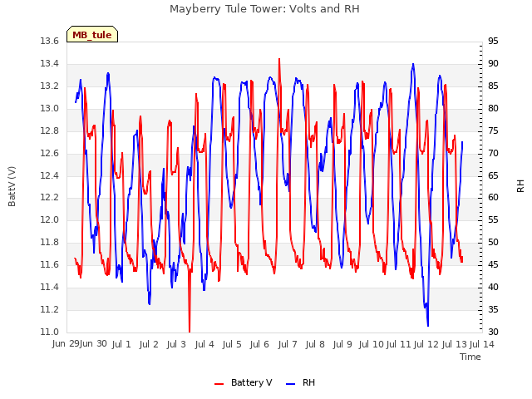Viewport: 532px width, 399px height.
Task: Select the RH legend label
Action: 308,382
